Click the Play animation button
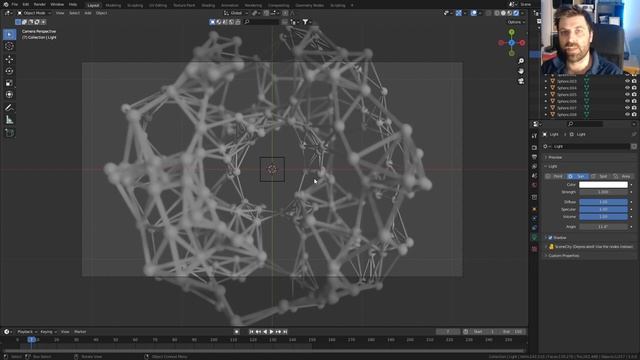The height and width of the screenshot is (360, 640). (x=271, y=332)
